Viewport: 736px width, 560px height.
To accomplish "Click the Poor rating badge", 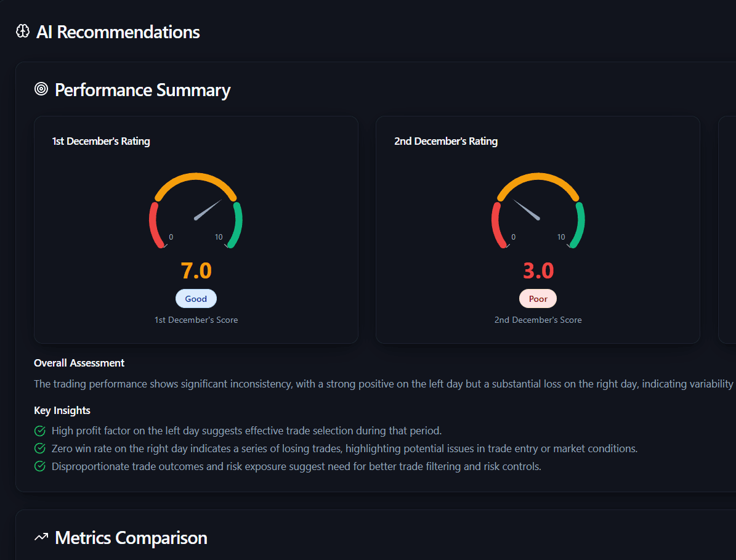I will point(538,299).
